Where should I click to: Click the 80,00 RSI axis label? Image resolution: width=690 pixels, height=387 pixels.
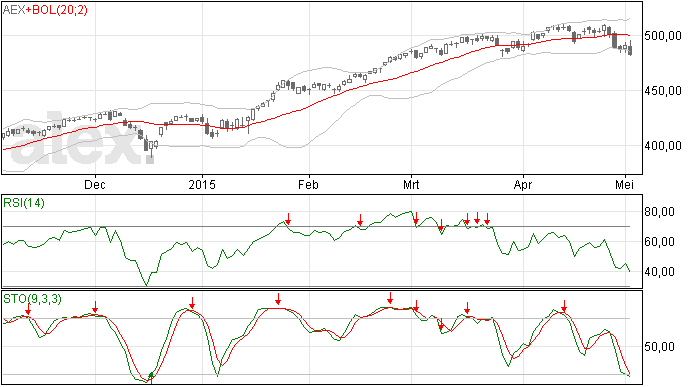tap(659, 212)
